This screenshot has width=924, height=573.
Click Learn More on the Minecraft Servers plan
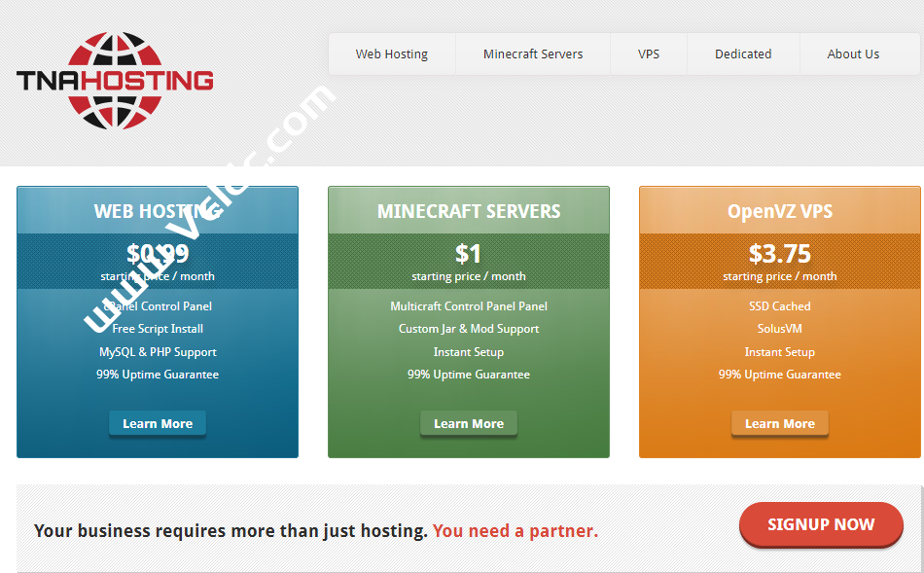coord(468,423)
